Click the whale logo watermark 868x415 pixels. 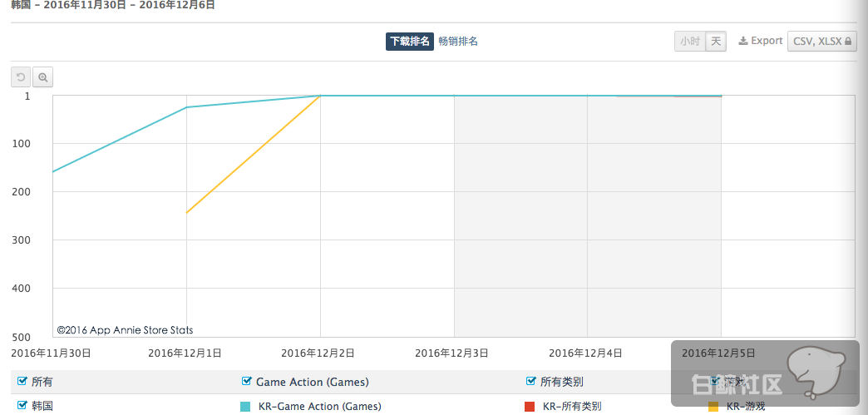point(815,371)
